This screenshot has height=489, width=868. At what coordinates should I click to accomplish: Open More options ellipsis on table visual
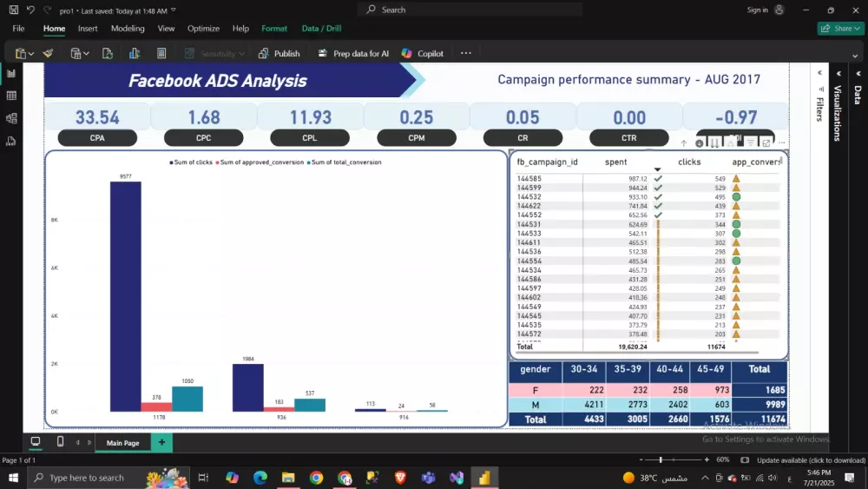point(782,143)
